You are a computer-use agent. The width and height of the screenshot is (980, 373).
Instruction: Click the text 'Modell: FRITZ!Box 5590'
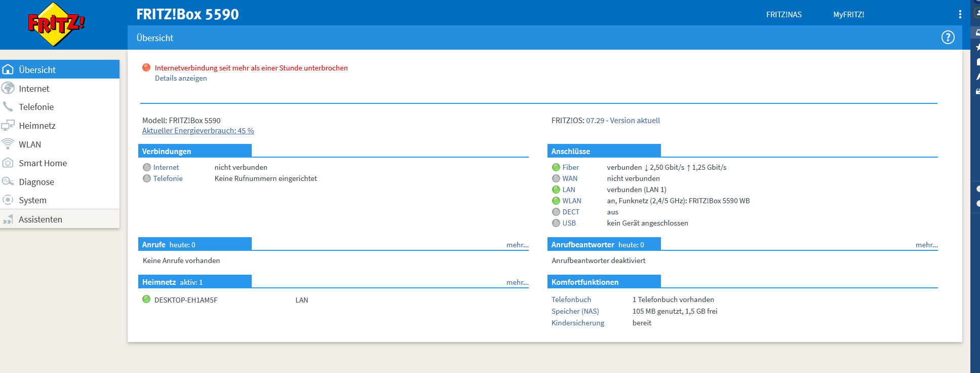click(181, 121)
